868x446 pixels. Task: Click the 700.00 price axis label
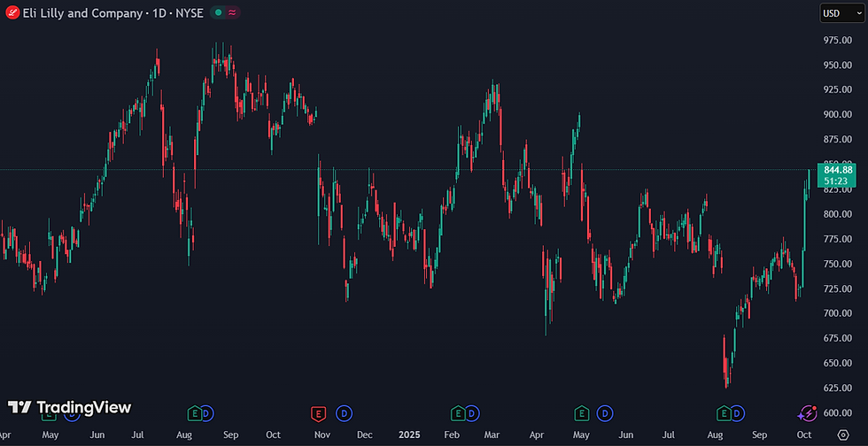[x=838, y=313]
